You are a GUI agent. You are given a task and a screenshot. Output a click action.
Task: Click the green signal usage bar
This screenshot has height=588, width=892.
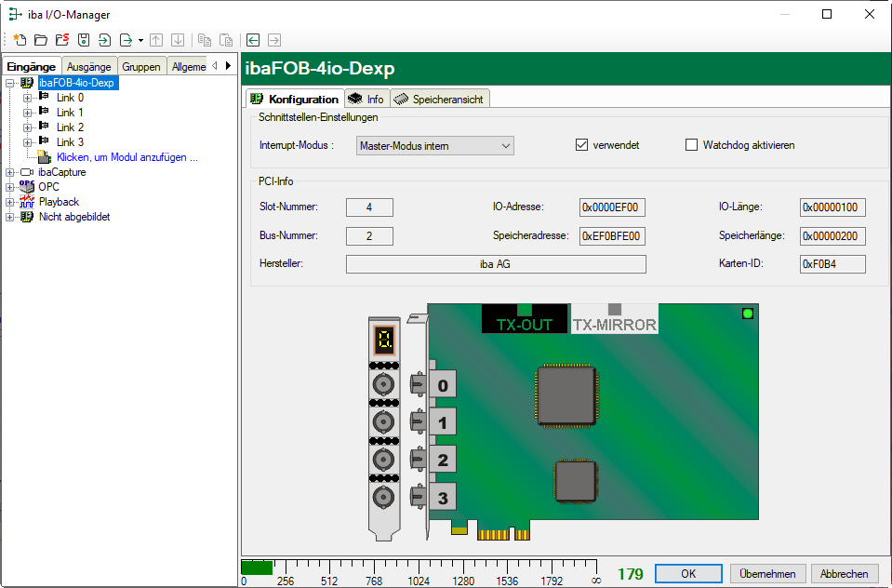tap(257, 568)
